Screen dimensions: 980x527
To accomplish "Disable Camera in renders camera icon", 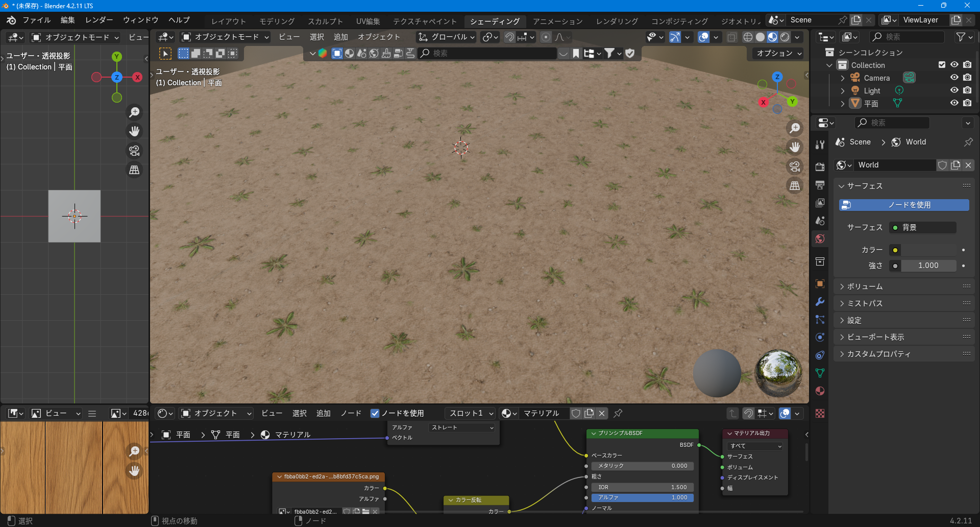I will (x=967, y=77).
